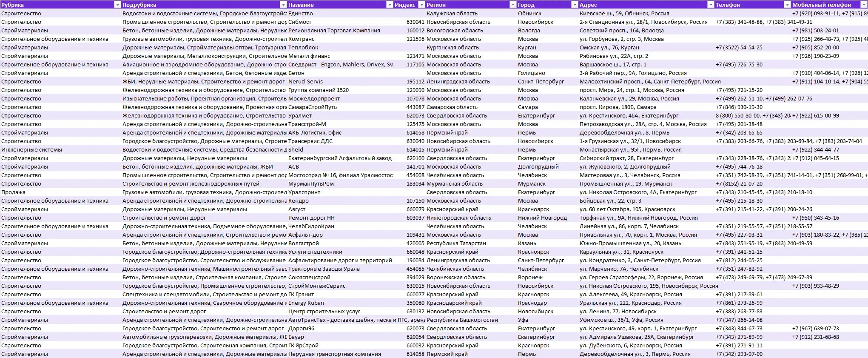Click the Екатеринбургский Асфальтовый завод cell
This screenshot has width=868, height=358.
click(x=340, y=158)
